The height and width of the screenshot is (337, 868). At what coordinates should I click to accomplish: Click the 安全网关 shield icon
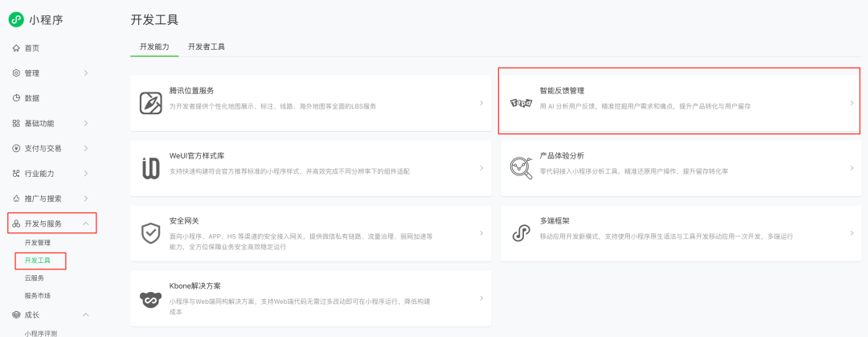point(150,232)
